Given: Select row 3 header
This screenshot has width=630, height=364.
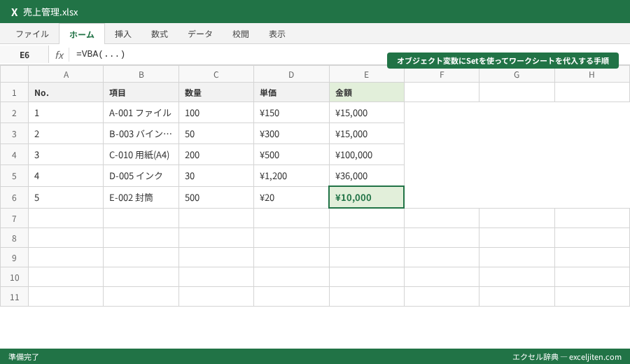Looking at the screenshot, I should 14,134.
